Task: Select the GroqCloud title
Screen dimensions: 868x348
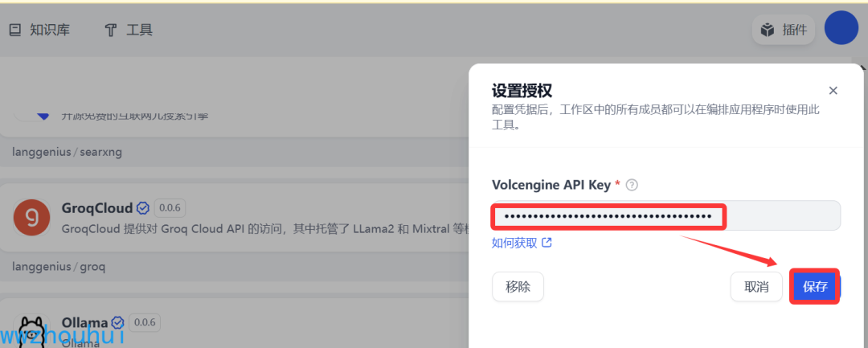Action: pos(97,208)
